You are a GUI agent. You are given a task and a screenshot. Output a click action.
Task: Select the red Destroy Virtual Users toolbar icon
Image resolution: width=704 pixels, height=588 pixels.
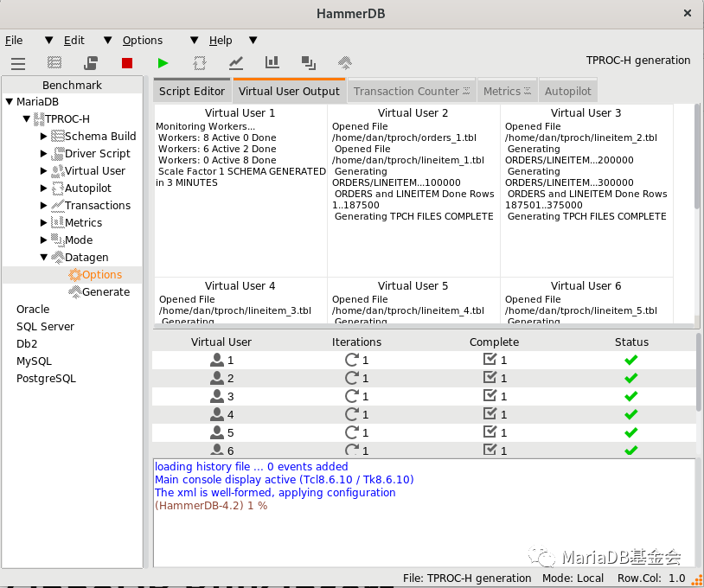pyautogui.click(x=126, y=62)
